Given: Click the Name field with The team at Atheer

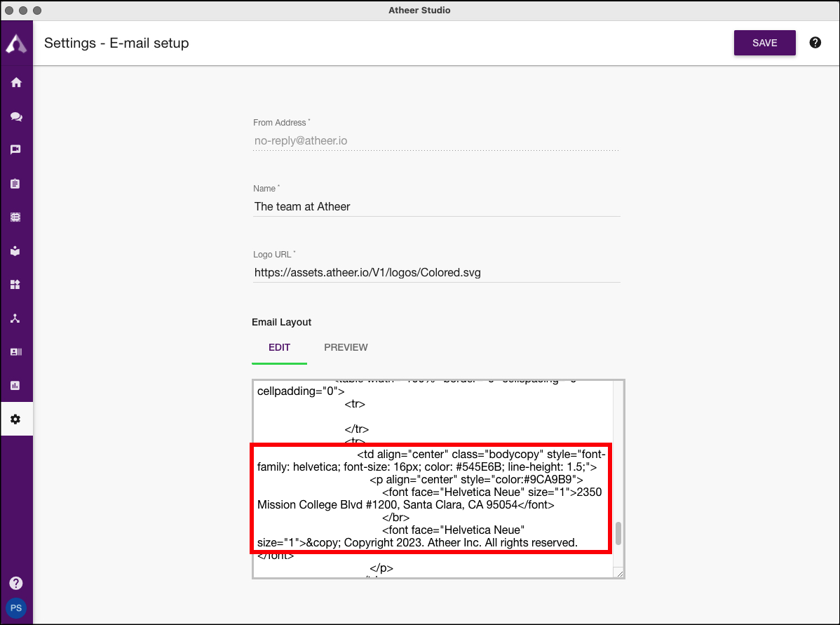Looking at the screenshot, I should click(436, 207).
